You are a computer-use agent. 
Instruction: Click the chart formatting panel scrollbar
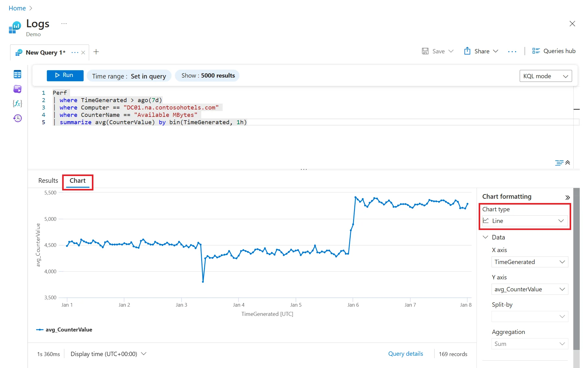tap(576, 268)
